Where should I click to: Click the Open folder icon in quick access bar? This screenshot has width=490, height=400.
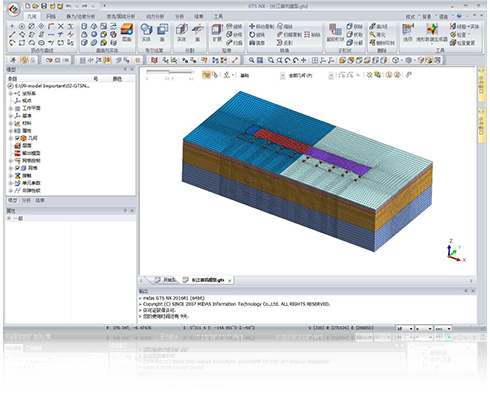point(35,6)
